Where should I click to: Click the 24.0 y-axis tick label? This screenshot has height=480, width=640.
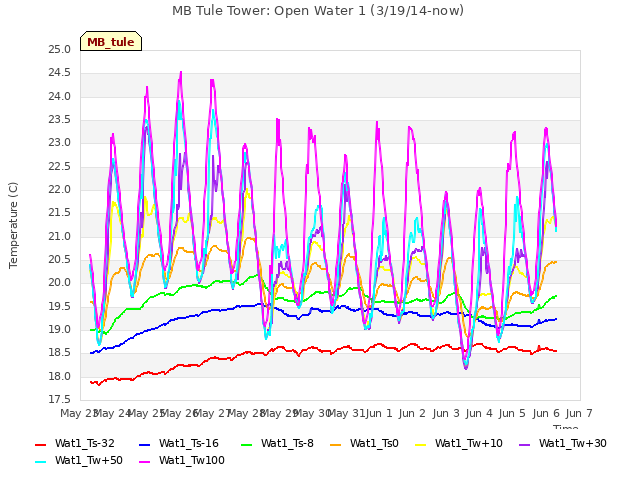pyautogui.click(x=60, y=97)
